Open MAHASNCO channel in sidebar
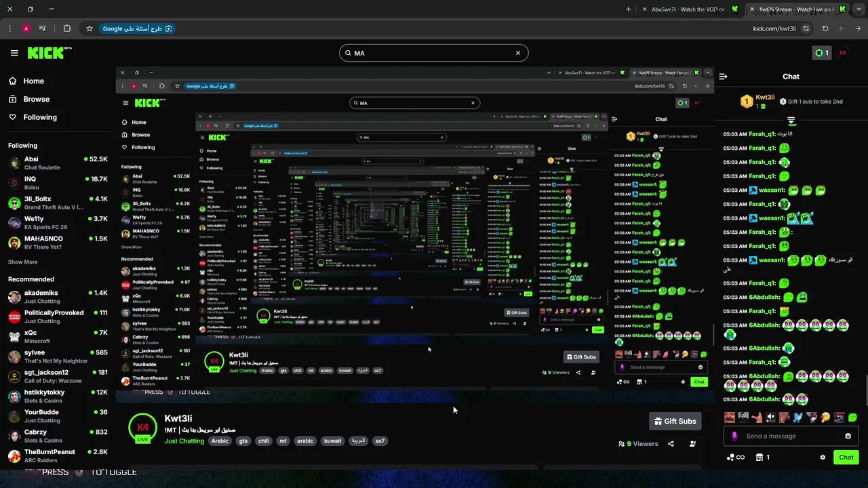 click(58, 243)
